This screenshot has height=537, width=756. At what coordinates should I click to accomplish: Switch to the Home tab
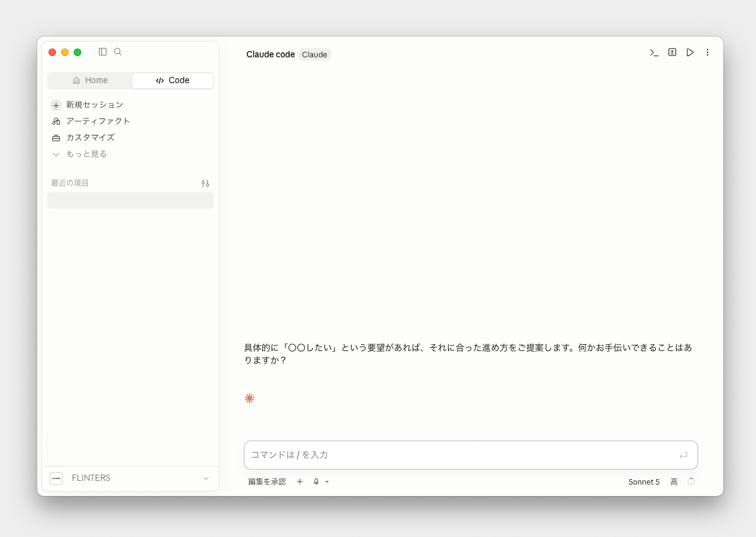tap(90, 81)
